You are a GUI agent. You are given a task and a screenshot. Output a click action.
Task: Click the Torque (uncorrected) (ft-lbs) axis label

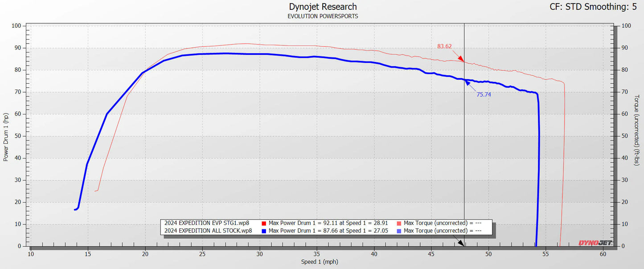pyautogui.click(x=637, y=130)
